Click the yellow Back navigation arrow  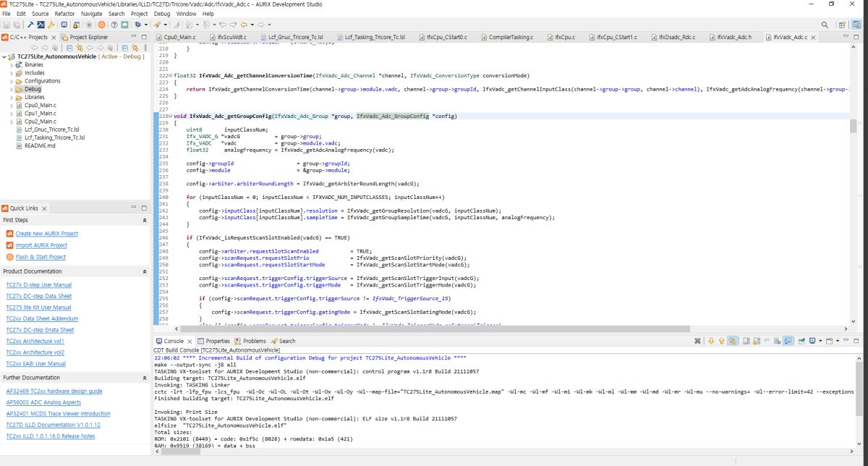244,25
